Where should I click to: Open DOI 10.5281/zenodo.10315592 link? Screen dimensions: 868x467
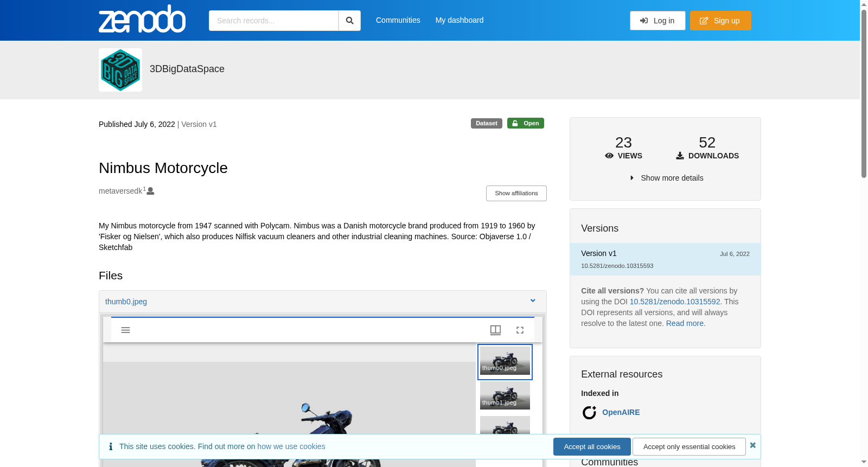click(675, 302)
